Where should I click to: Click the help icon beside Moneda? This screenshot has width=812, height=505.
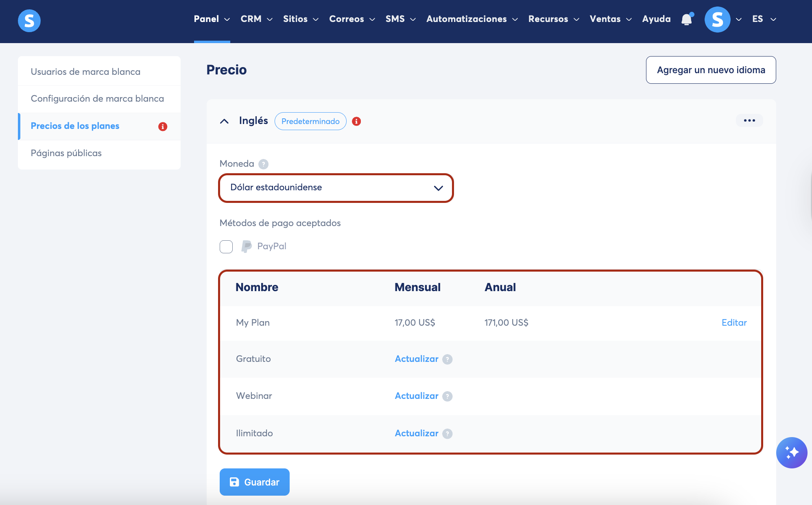click(x=264, y=164)
